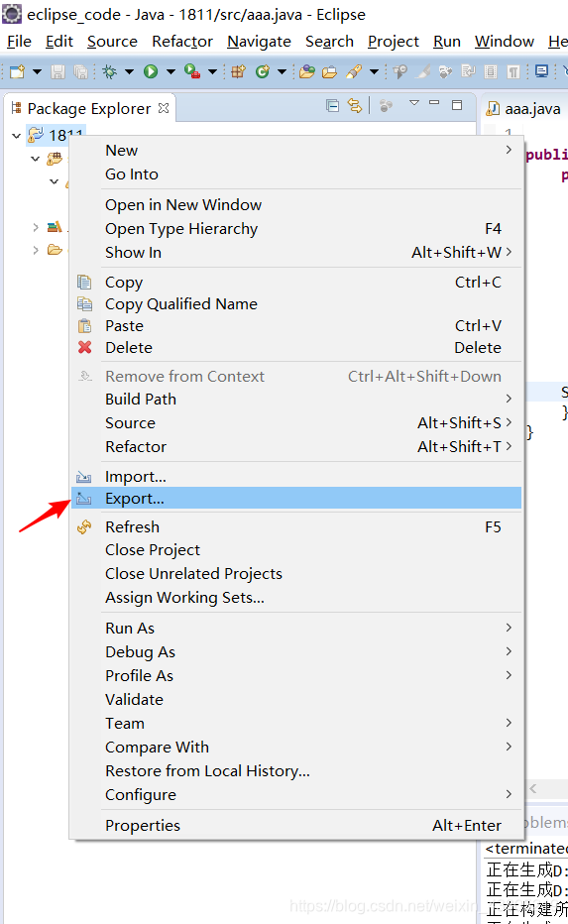568x924 pixels.
Task: Select Close Project
Action: point(296,550)
